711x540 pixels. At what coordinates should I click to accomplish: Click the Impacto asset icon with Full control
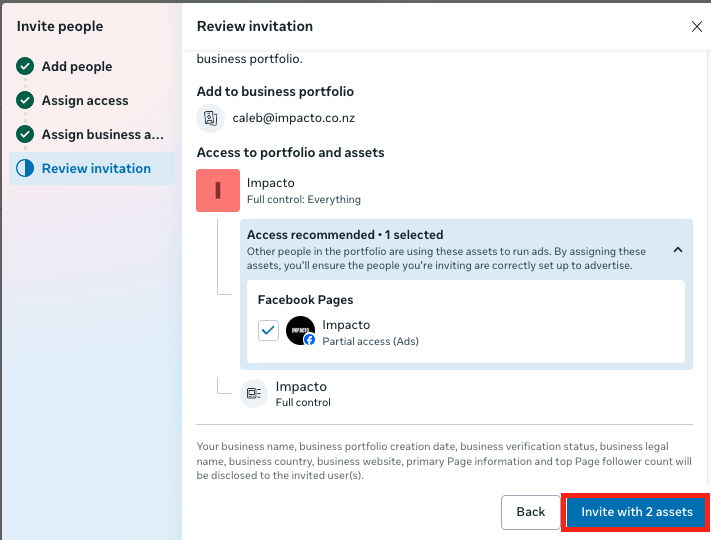tap(254, 393)
